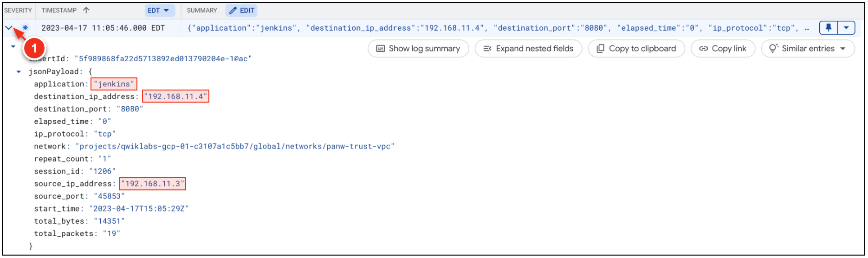
Task: Click the blue severity asterisk icon
Action: click(x=25, y=28)
